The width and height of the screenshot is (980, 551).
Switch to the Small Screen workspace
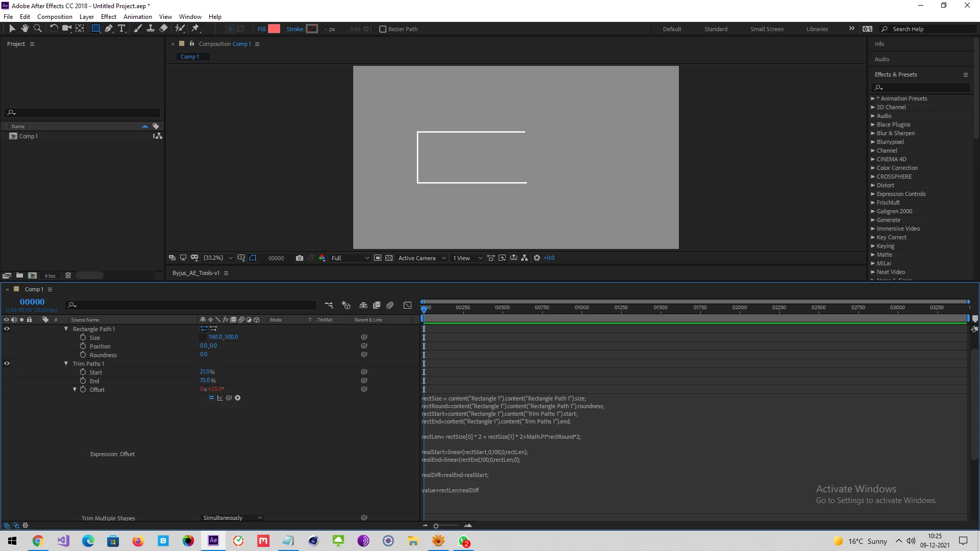coord(767,29)
